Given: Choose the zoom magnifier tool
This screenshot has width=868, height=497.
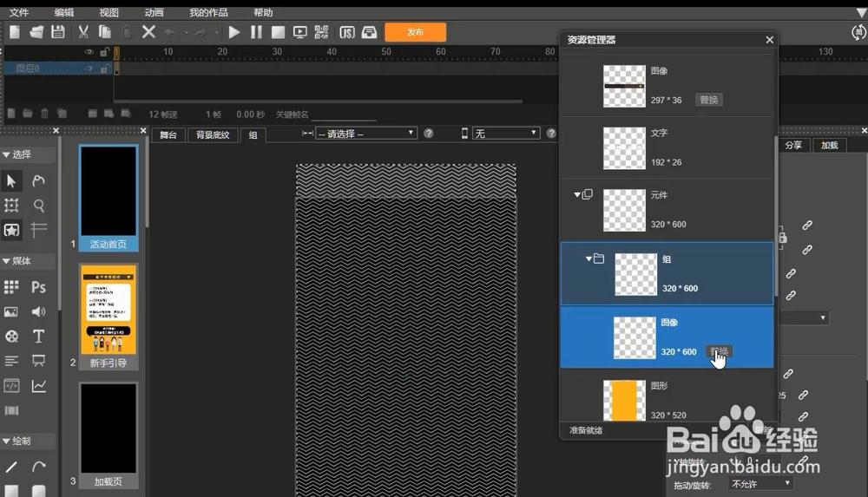Looking at the screenshot, I should click(39, 206).
